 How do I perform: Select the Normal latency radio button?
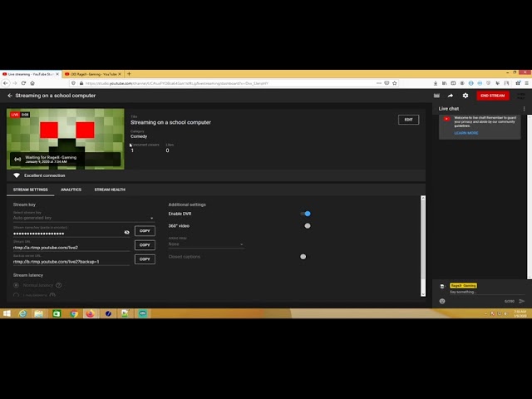(16, 285)
